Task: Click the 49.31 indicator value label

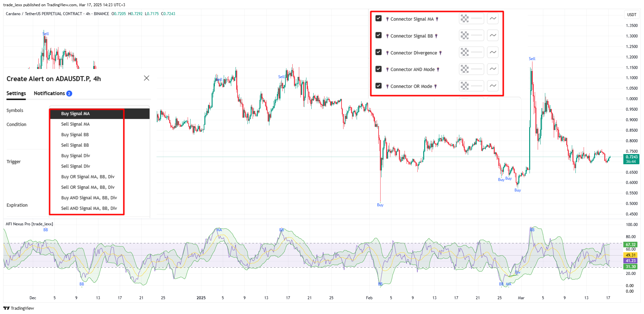Action: coord(631,255)
